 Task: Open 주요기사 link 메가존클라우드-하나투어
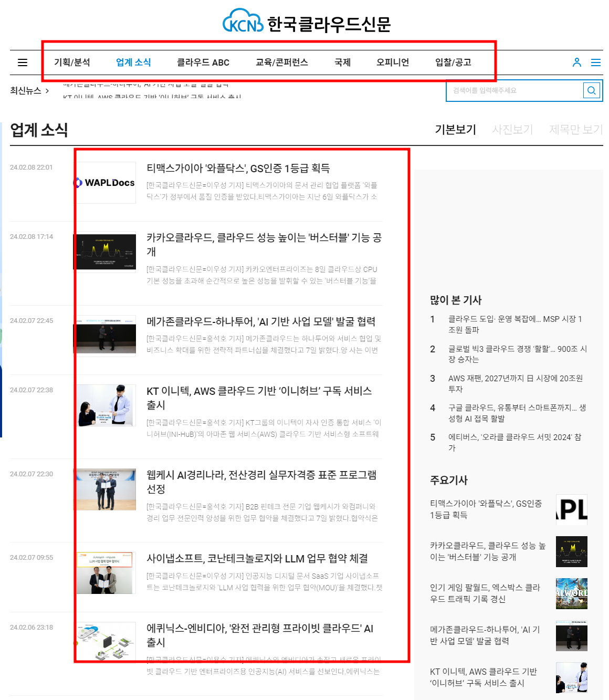(x=485, y=635)
